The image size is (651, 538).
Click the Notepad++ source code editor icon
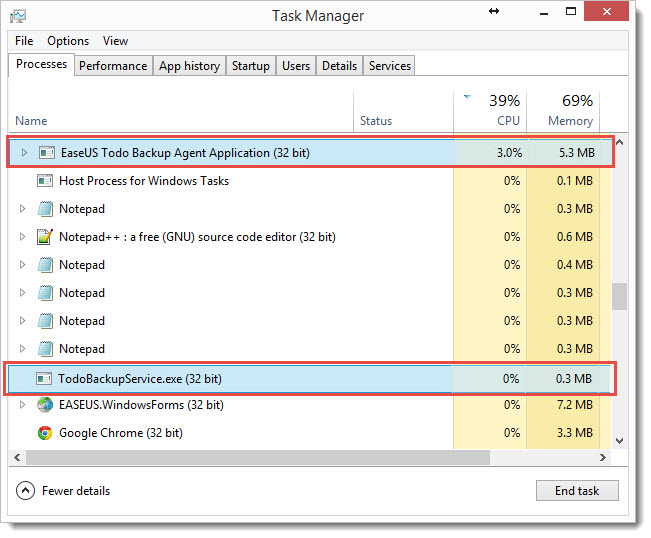(x=45, y=237)
